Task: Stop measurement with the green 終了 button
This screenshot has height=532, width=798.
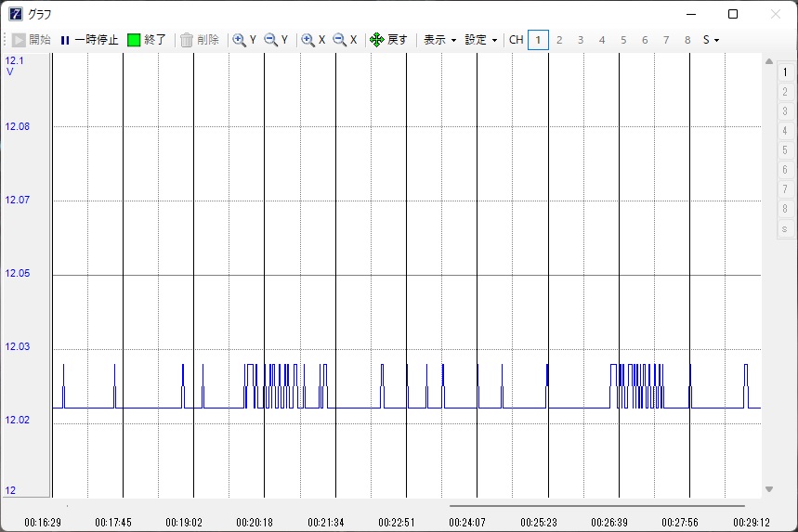Action: click(147, 40)
